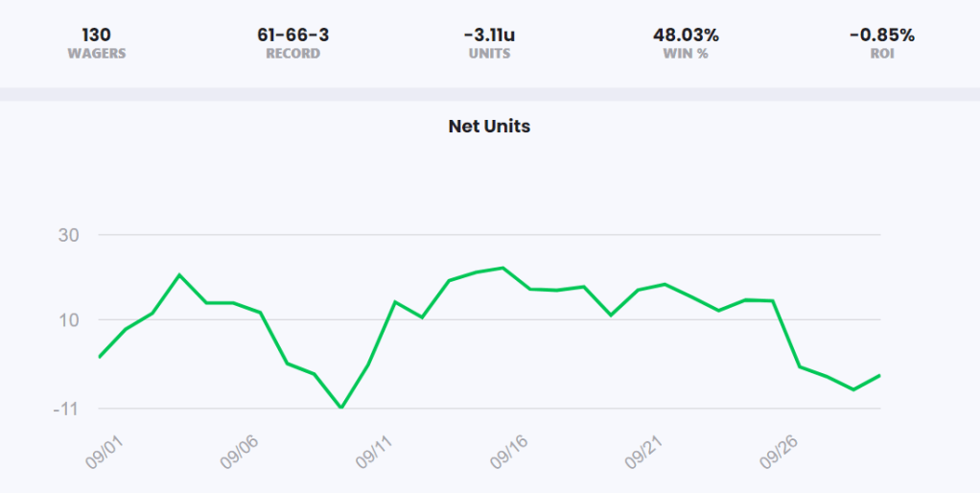
Task: Click the Net Units chart title
Action: click(489, 126)
